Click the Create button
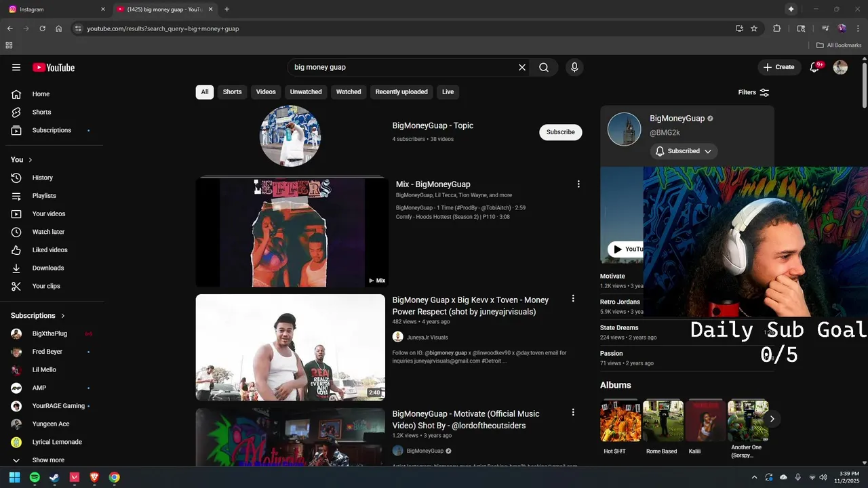This screenshot has height=488, width=868. pyautogui.click(x=778, y=67)
